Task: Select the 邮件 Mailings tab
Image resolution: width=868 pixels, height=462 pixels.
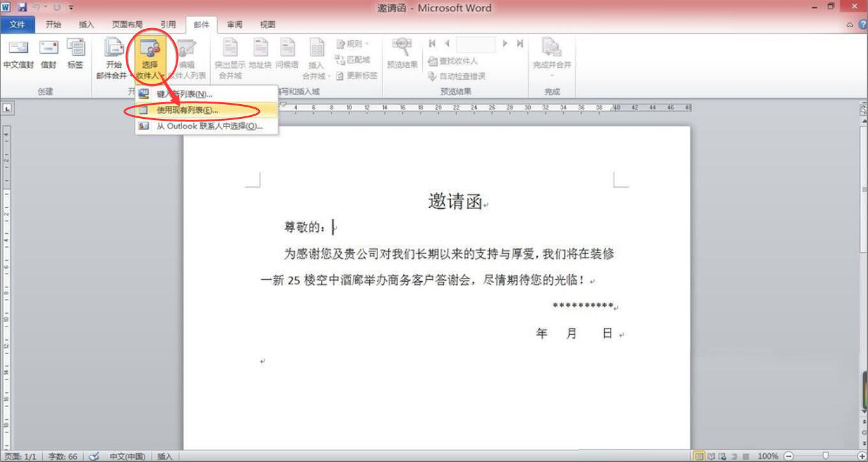Action: (x=201, y=24)
